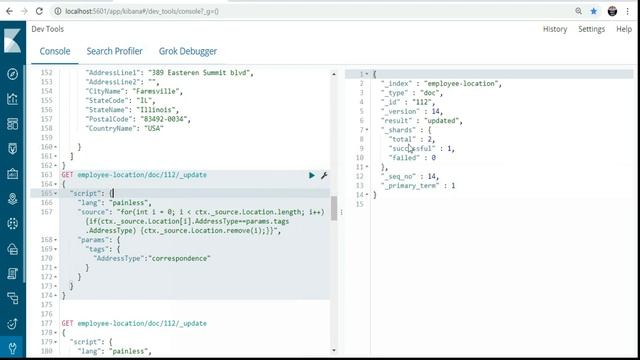Open request options wrench icon
640x360 pixels.
point(324,176)
